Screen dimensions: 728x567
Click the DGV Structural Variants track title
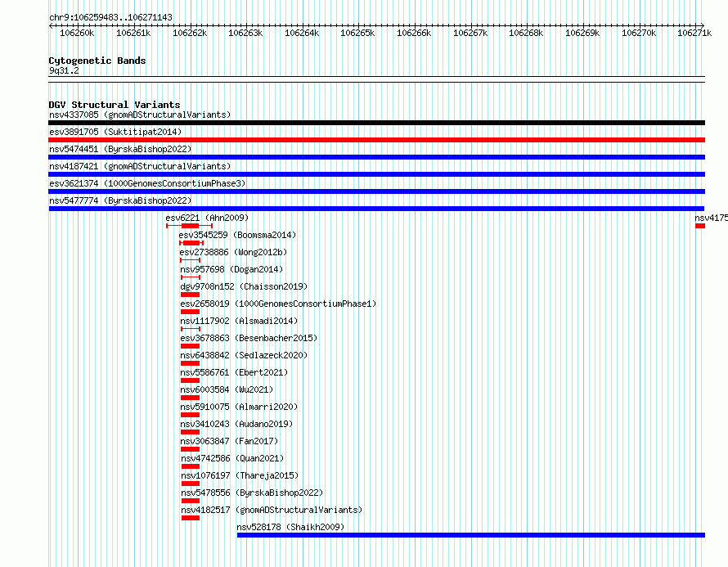pos(115,105)
